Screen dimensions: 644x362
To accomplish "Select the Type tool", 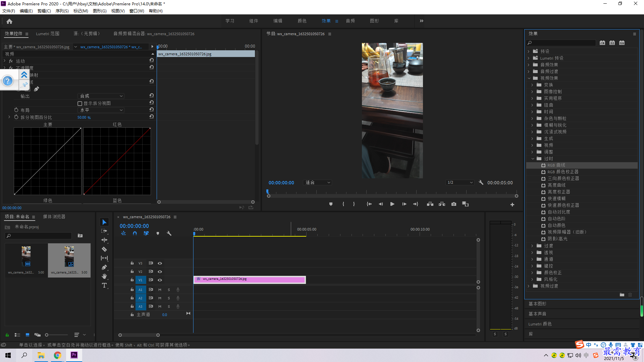I will (104, 285).
